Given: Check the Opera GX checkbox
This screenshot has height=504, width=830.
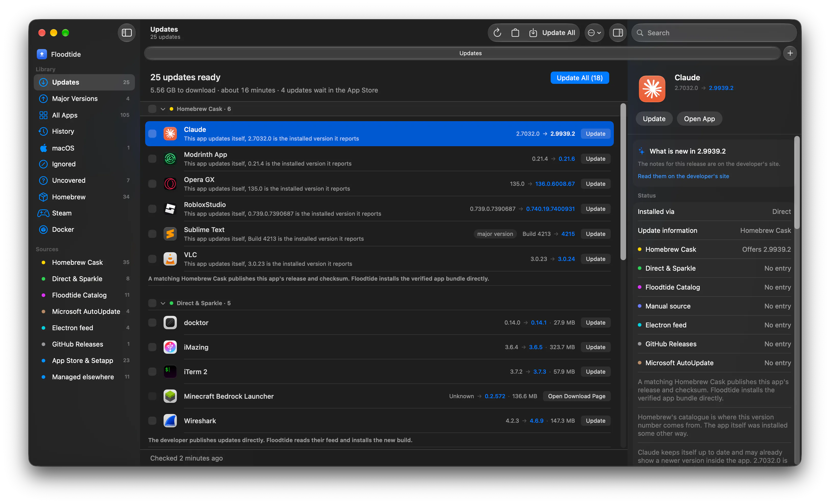Looking at the screenshot, I should coord(152,184).
